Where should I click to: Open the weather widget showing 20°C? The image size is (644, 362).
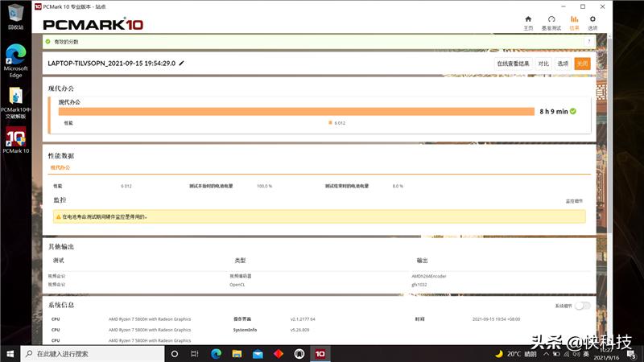pyautogui.click(x=516, y=353)
